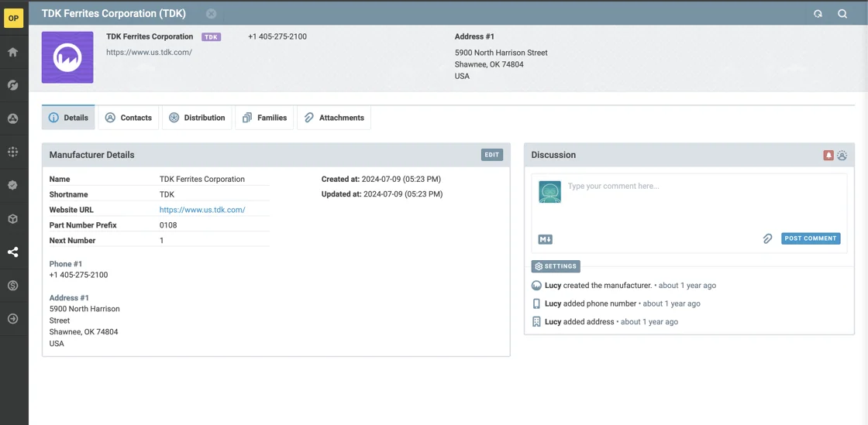Expand Discussion SETTINGS options
This screenshot has width=868, height=425.
(556, 266)
